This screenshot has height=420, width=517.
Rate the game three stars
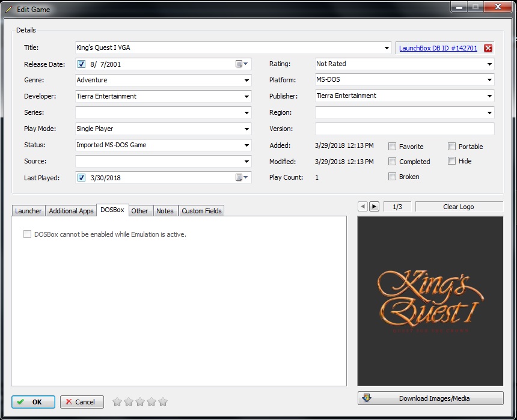(140, 402)
